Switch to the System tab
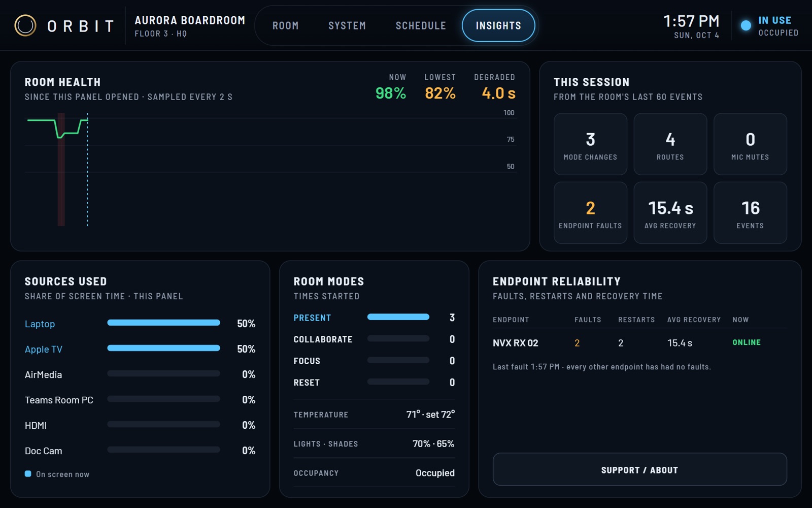This screenshot has height=508, width=812. click(x=347, y=25)
